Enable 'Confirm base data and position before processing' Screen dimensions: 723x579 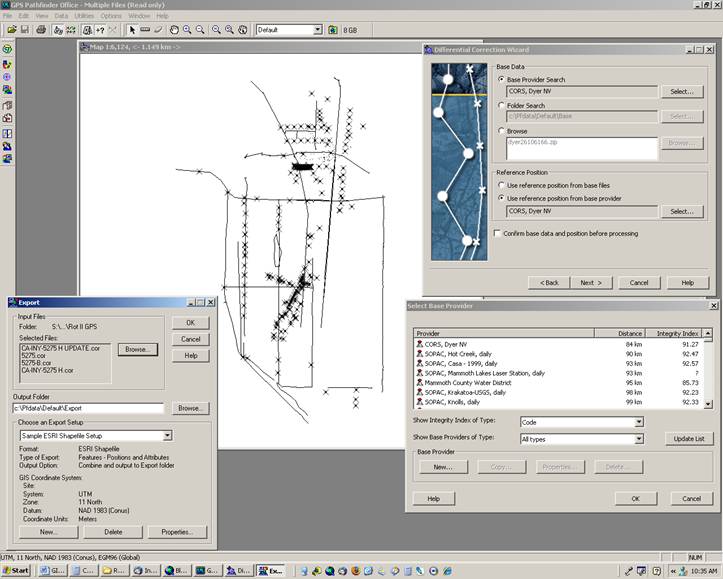(x=497, y=233)
